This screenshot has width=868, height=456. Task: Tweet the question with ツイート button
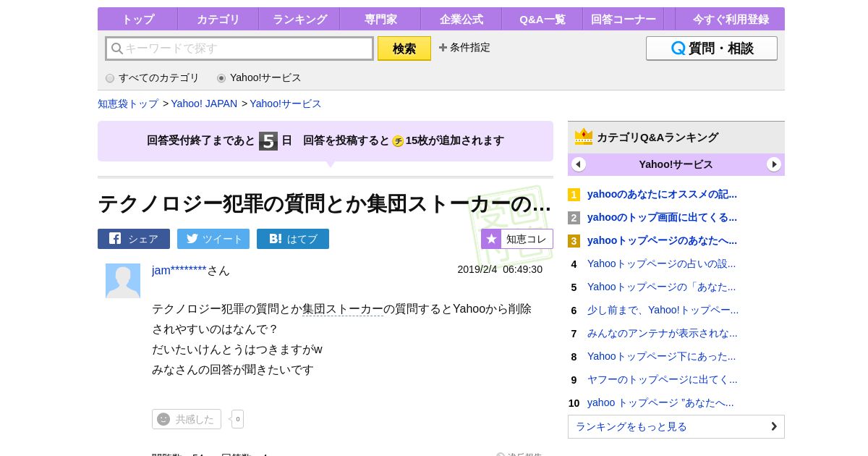coord(213,239)
